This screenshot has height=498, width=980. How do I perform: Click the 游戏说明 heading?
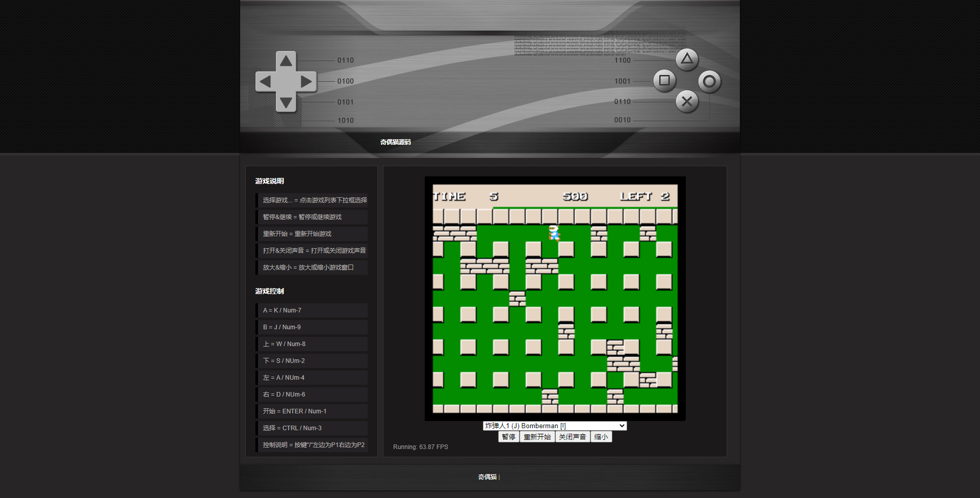pyautogui.click(x=270, y=181)
